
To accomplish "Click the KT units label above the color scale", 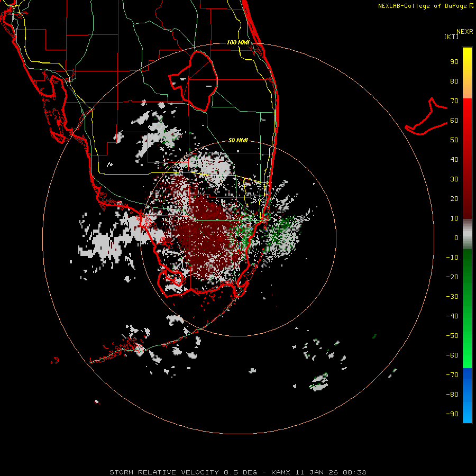I will coord(451,36).
